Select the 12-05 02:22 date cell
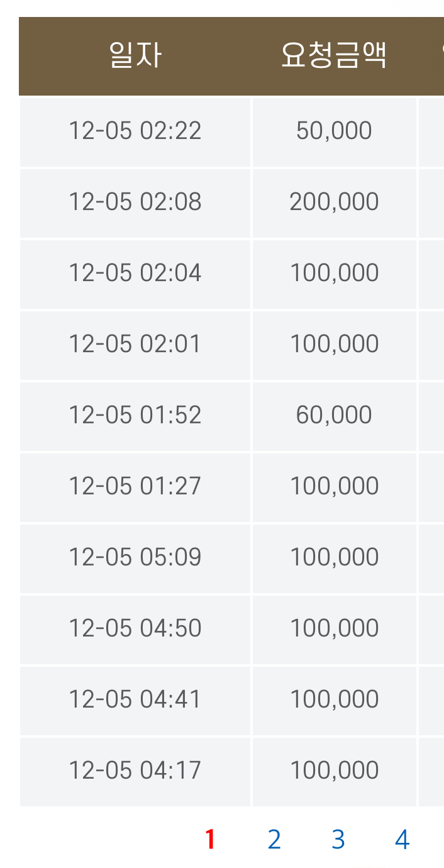Screen dimensions: 444x868 [135, 131]
